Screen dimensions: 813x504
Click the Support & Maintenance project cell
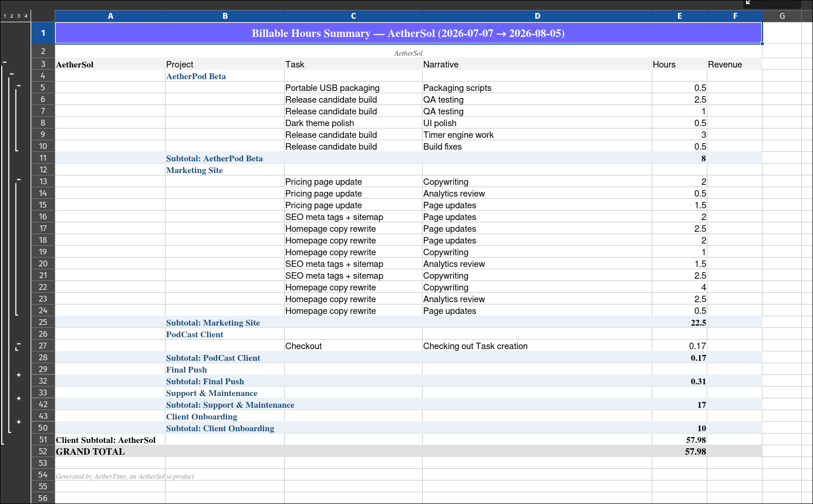click(x=225, y=393)
